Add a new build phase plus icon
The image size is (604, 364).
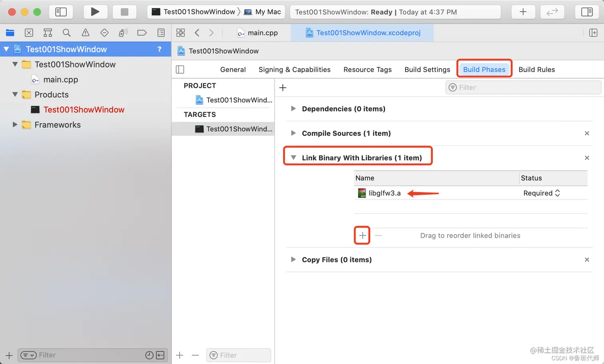coord(283,87)
